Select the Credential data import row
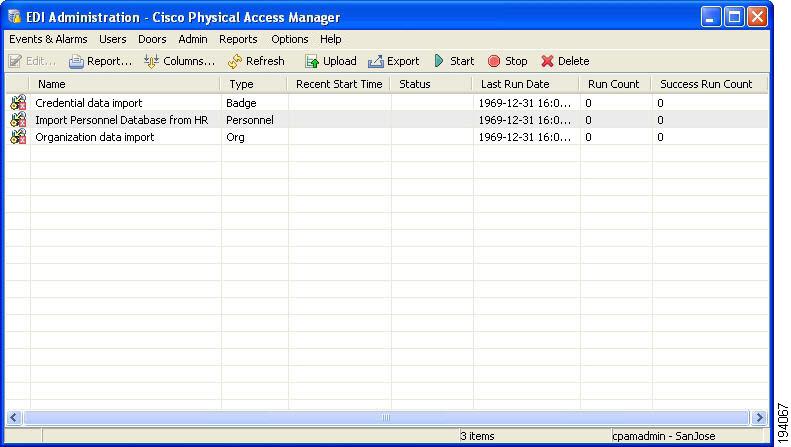Screen dimensions: 791x447 (387, 102)
